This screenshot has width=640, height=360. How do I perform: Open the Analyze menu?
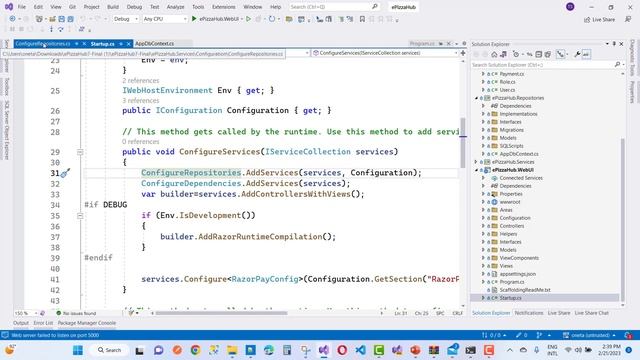coord(176,7)
